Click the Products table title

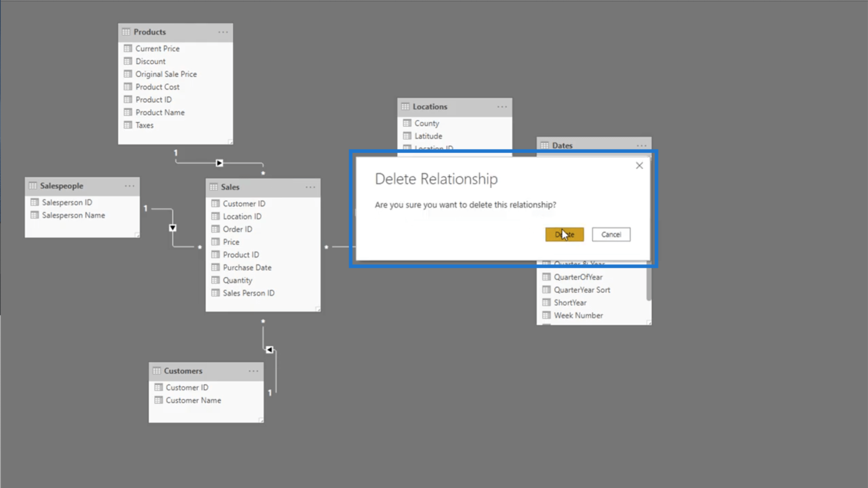click(150, 32)
